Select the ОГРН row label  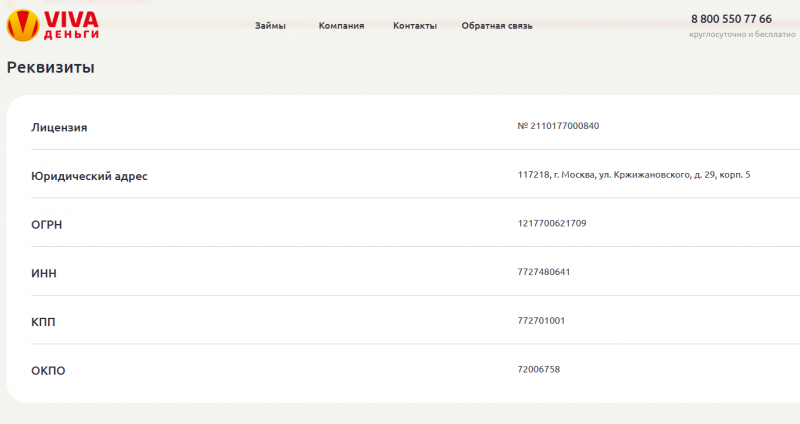(47, 225)
